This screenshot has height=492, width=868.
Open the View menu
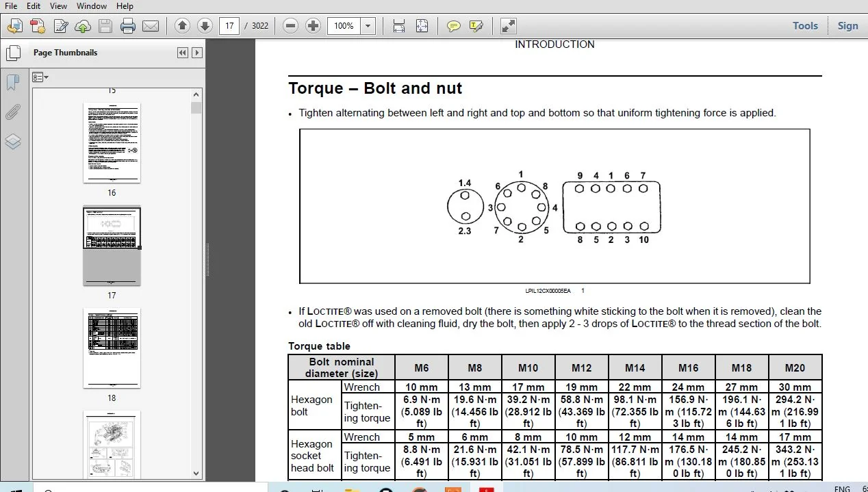point(58,6)
